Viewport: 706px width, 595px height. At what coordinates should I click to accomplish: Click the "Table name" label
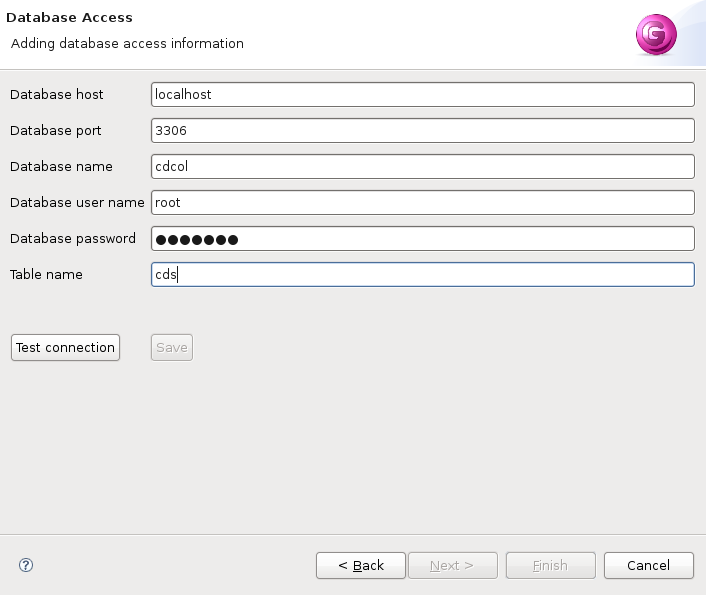pyautogui.click(x=46, y=274)
